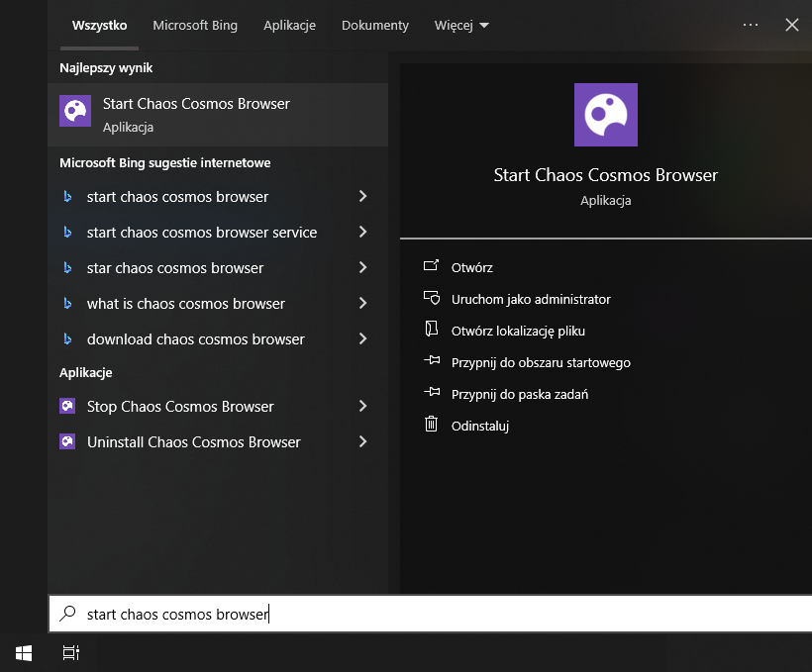The image size is (812, 672).
Task: Switch to the Aplikacje tab
Action: tap(289, 26)
